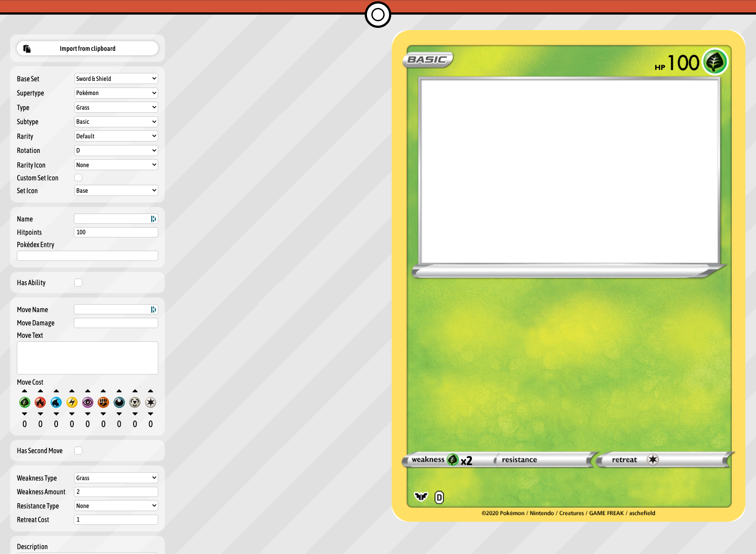Increase Psychic energy cost with up arrow

pos(88,391)
